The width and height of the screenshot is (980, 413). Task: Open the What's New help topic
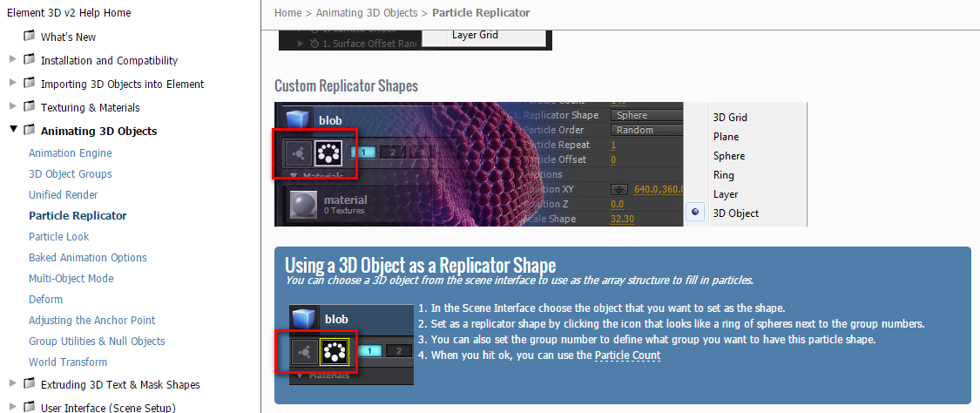68,37
